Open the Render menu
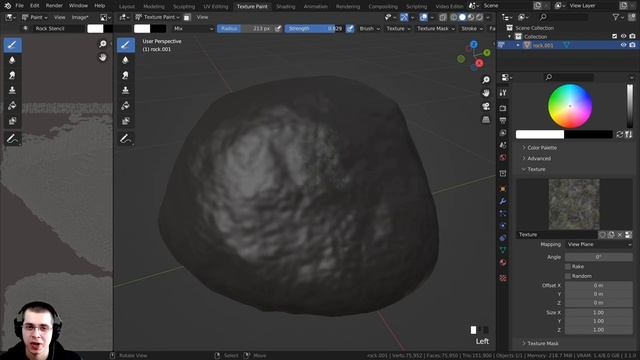 click(x=54, y=6)
